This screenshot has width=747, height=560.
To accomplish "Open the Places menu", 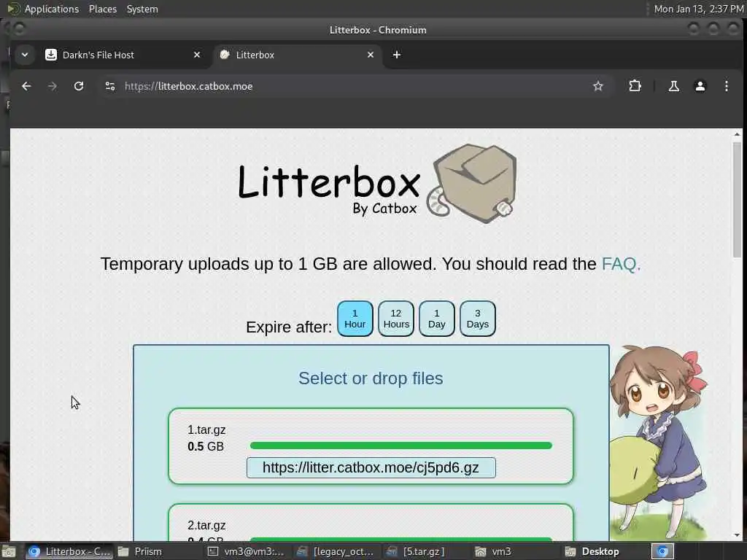I will (x=102, y=9).
